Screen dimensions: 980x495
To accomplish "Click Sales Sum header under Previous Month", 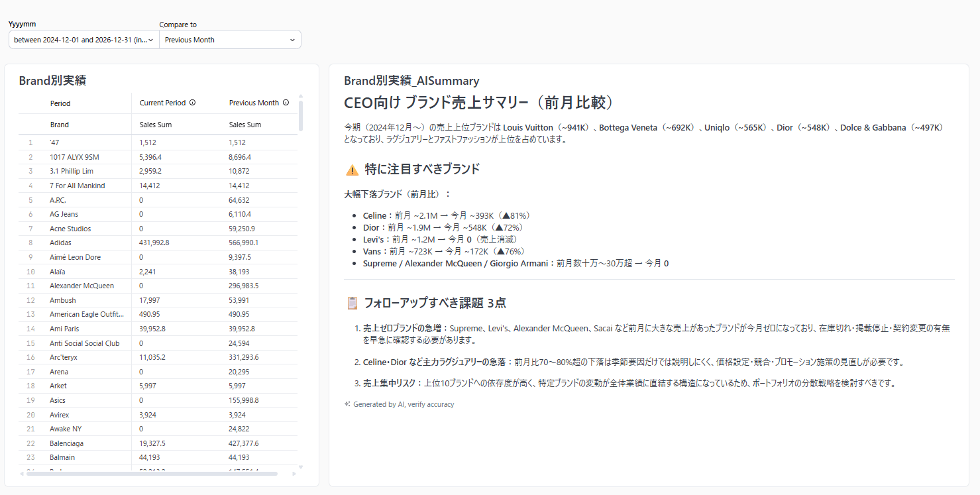I will (245, 125).
